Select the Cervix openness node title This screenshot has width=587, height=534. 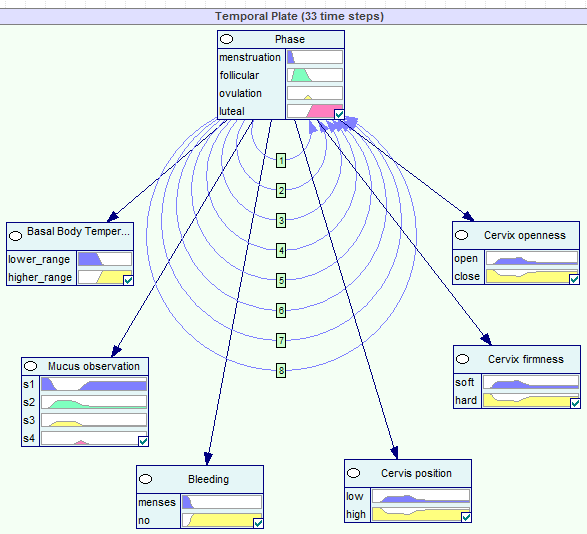[x=524, y=235]
